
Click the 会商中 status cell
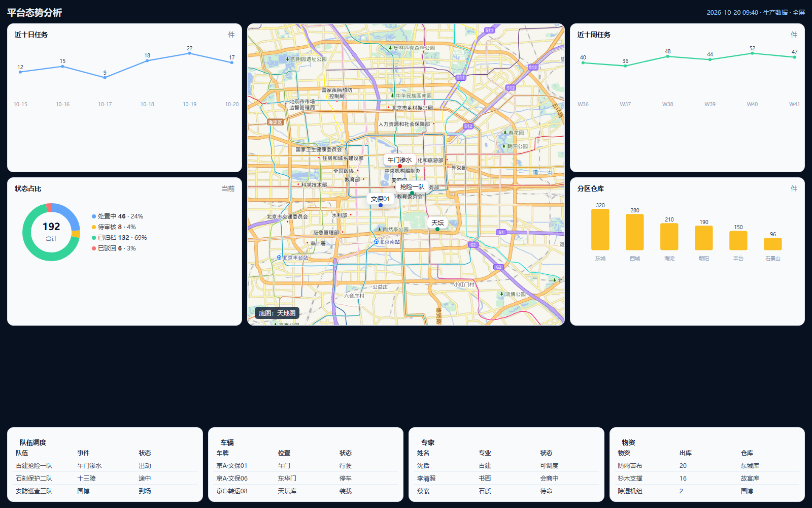pyautogui.click(x=549, y=479)
